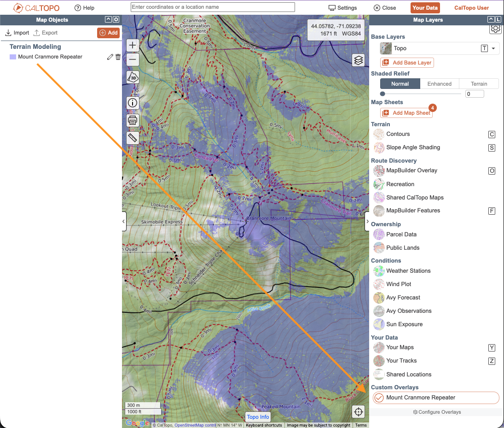Edit the Mount Cranmore Repeater object
Image resolution: width=504 pixels, height=428 pixels.
[x=110, y=57]
